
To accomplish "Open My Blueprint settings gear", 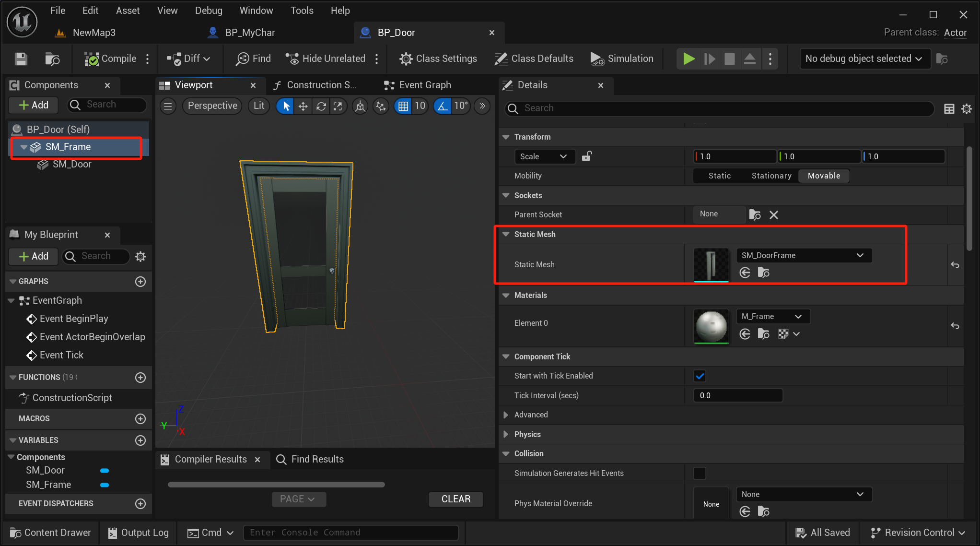I will (x=140, y=257).
